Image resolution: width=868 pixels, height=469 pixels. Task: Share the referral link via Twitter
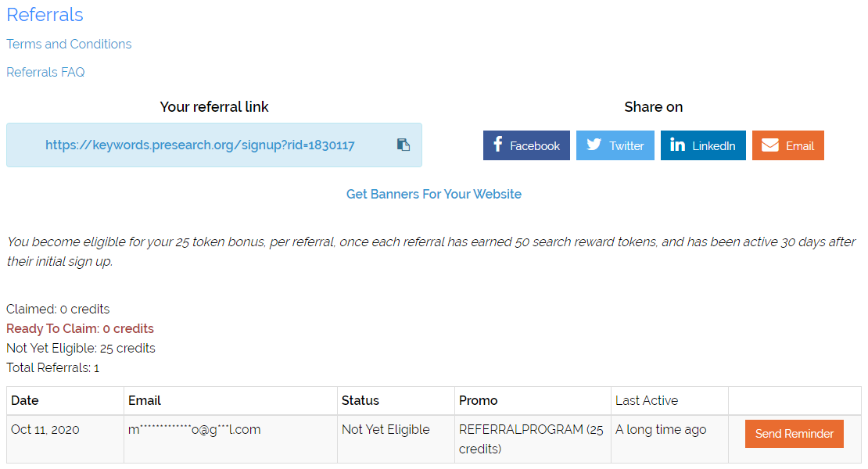[x=615, y=145]
